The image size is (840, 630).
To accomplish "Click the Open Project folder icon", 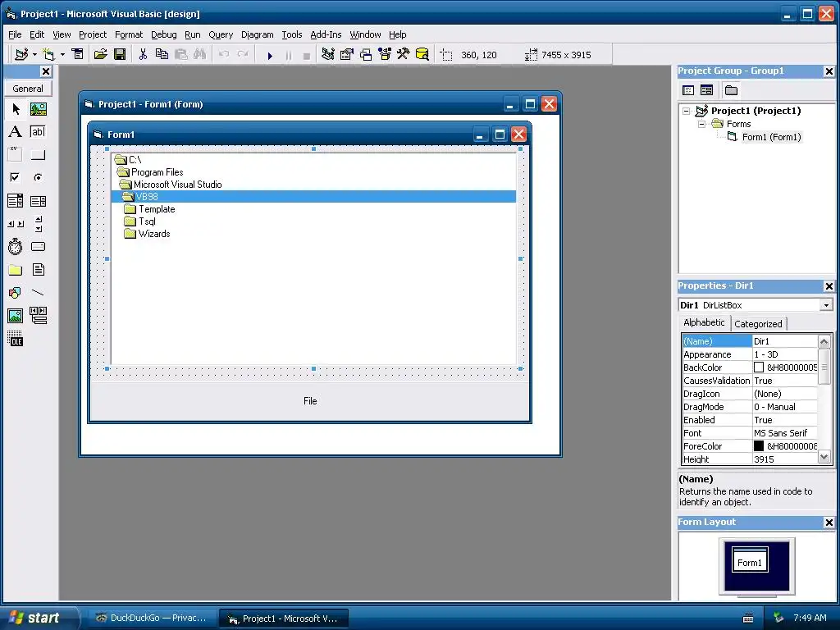I will [x=100, y=55].
